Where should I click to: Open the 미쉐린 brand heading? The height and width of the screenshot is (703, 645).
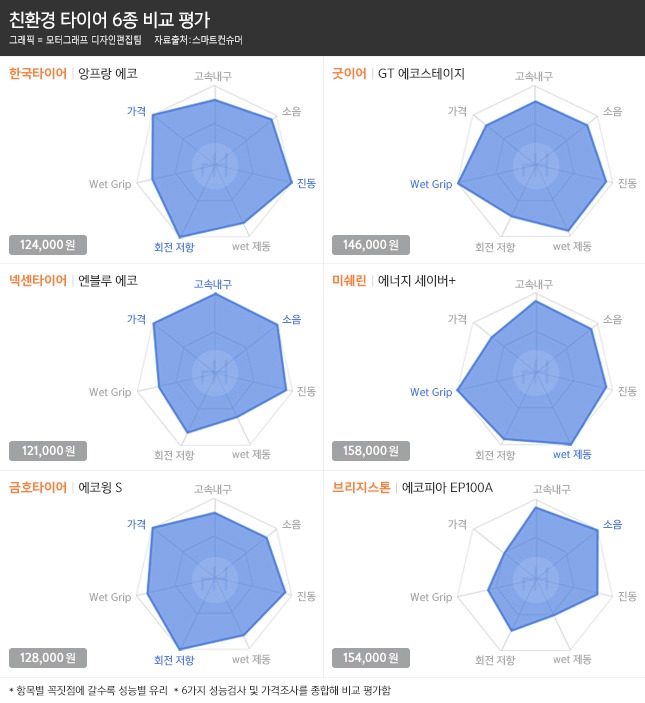pyautogui.click(x=349, y=280)
